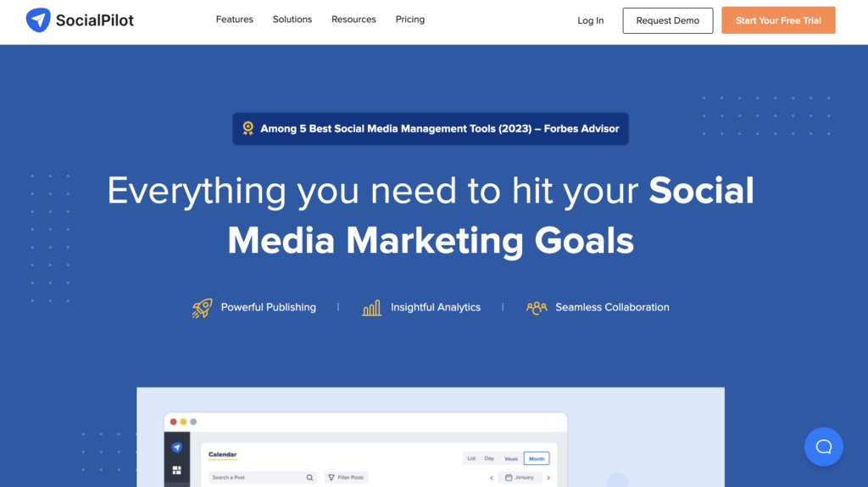Viewport: 868px width, 487px height.
Task: Switch to Week view in preview
Action: coord(511,459)
